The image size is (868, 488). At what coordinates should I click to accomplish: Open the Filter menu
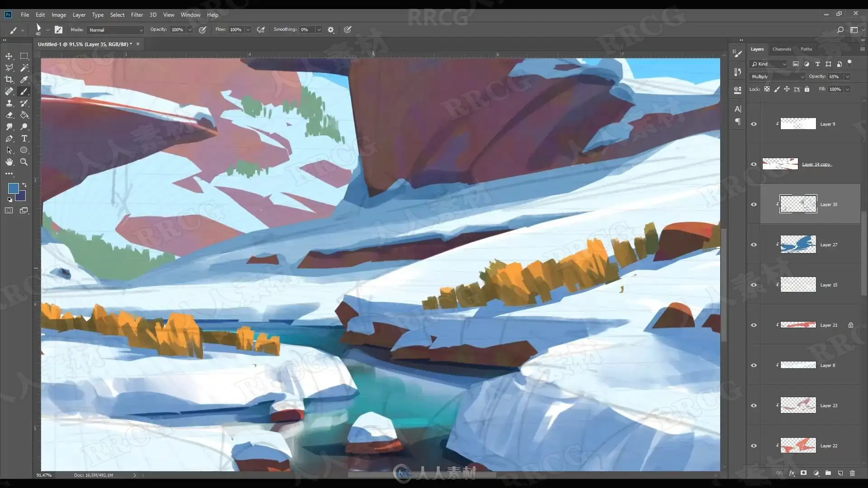pos(137,15)
